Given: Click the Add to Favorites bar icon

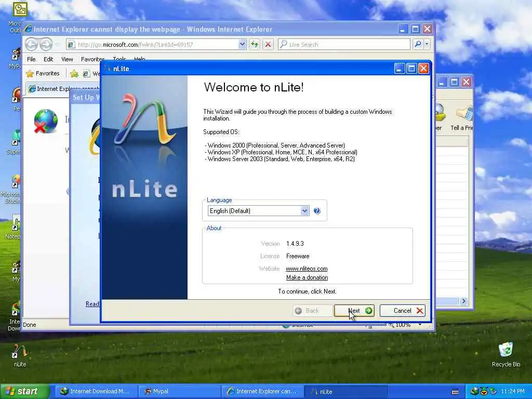Looking at the screenshot, I should click(x=74, y=73).
